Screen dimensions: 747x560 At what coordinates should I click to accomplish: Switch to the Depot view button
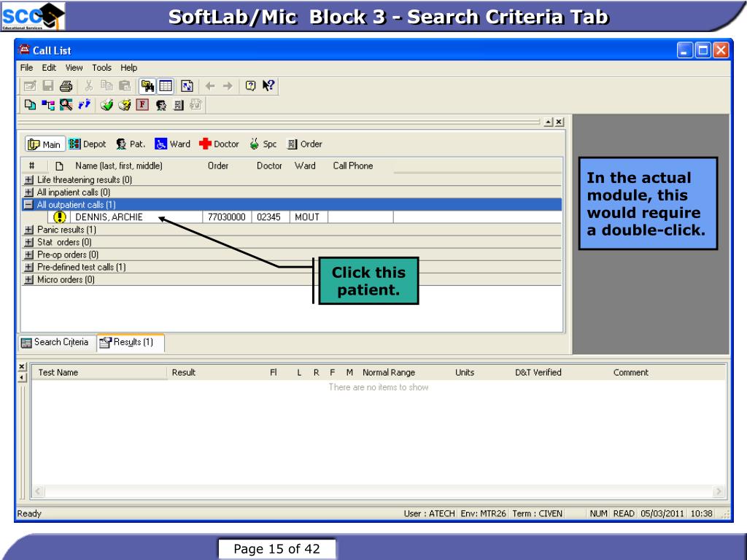click(88, 144)
